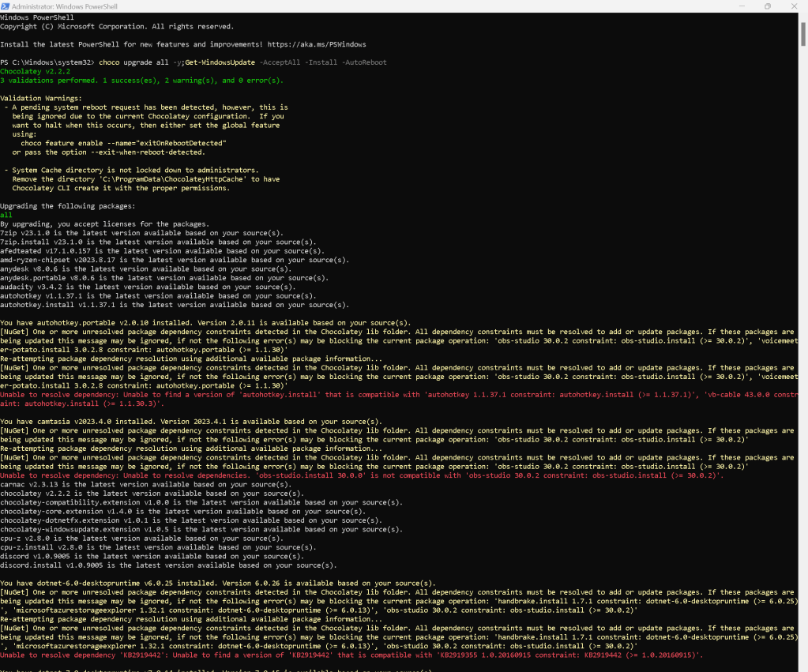Click the 'autohotkey.install v1.1.37.1' line
Viewport: 808px width, 672px height.
175,305
